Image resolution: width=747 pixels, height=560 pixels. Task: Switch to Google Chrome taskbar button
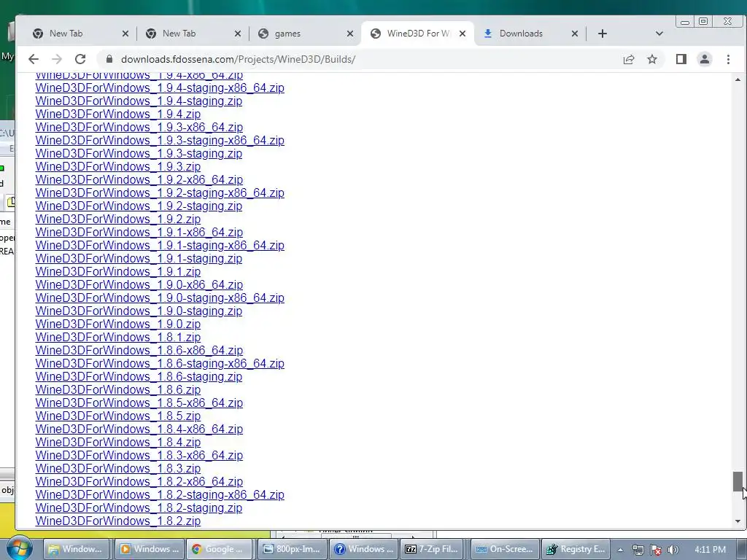point(219,549)
